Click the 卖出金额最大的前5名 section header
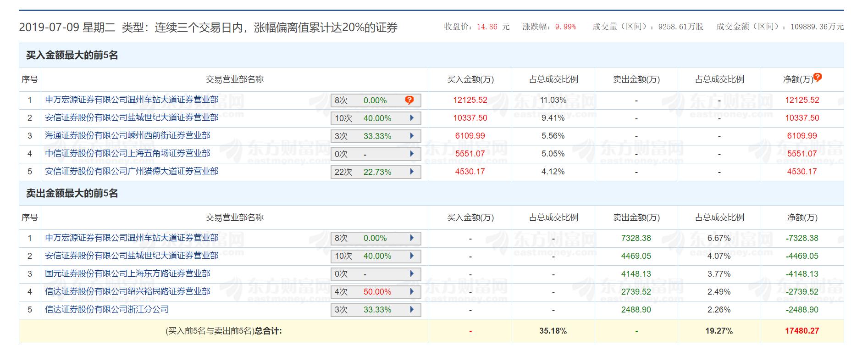 [x=72, y=194]
